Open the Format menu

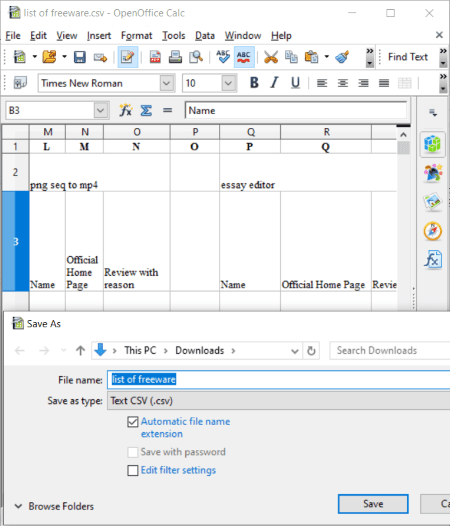(137, 36)
